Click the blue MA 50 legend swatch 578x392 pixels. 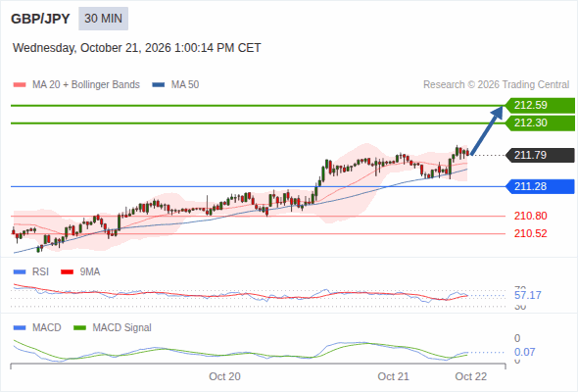click(159, 85)
